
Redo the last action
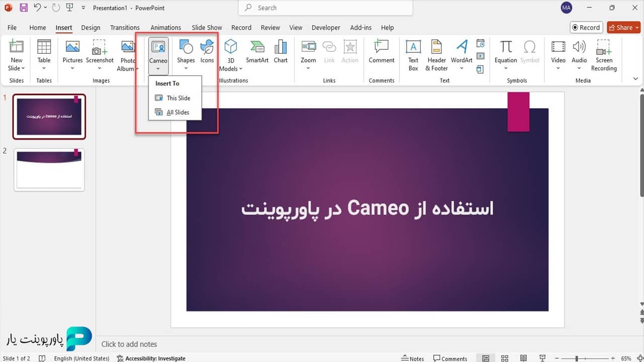56,8
